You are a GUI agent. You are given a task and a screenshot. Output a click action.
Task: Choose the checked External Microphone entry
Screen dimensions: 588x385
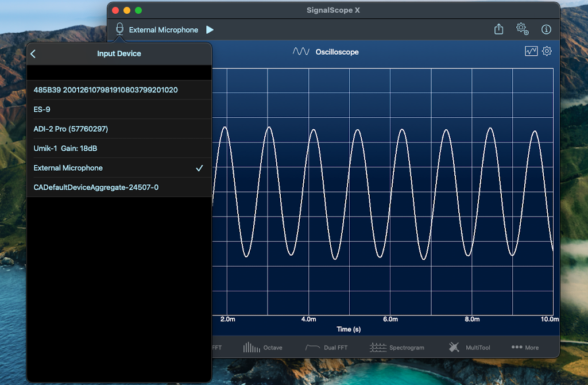(119, 168)
